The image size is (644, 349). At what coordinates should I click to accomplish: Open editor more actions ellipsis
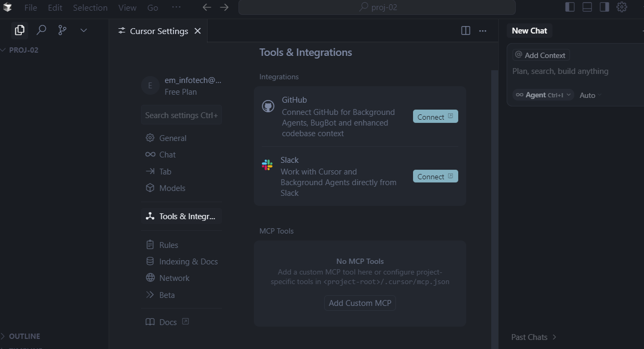click(483, 31)
